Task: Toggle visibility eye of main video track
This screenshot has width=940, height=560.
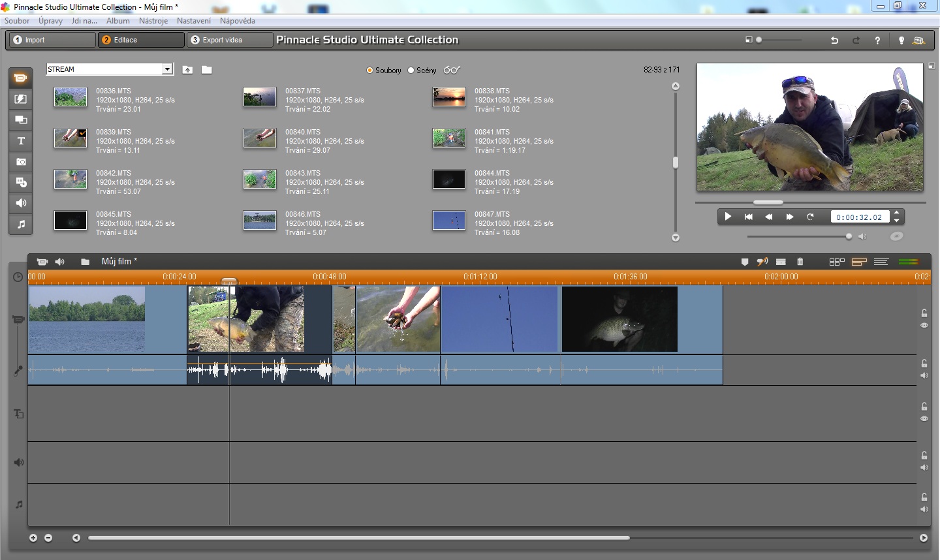Action: click(924, 325)
